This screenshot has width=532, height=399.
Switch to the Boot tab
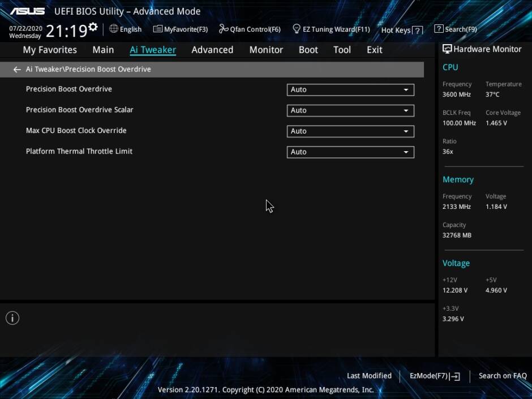[x=308, y=50]
